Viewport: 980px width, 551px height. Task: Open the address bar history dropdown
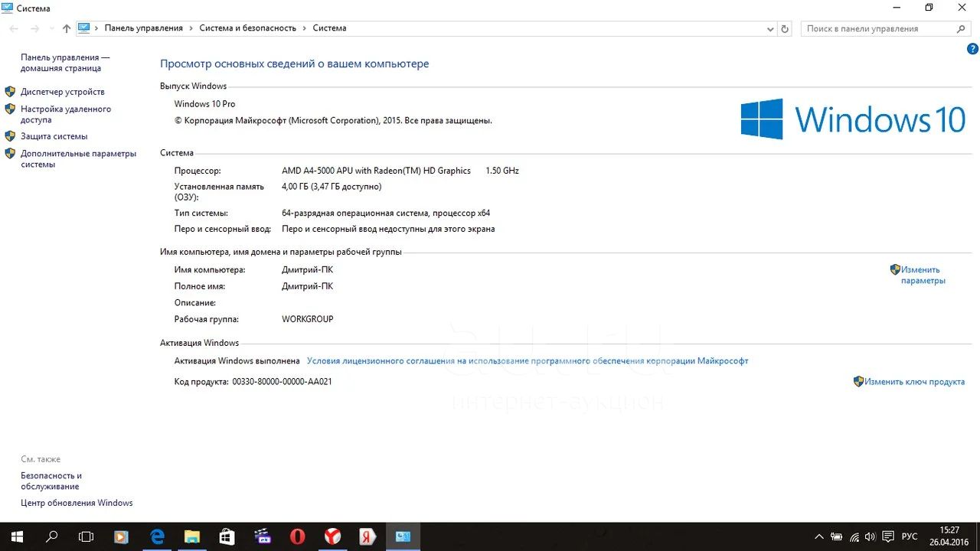pos(770,29)
